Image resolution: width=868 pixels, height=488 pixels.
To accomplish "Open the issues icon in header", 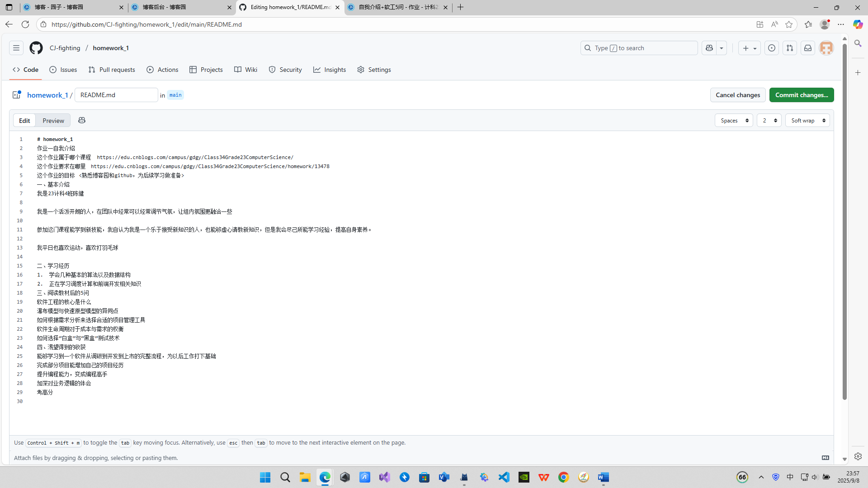I will (x=772, y=48).
